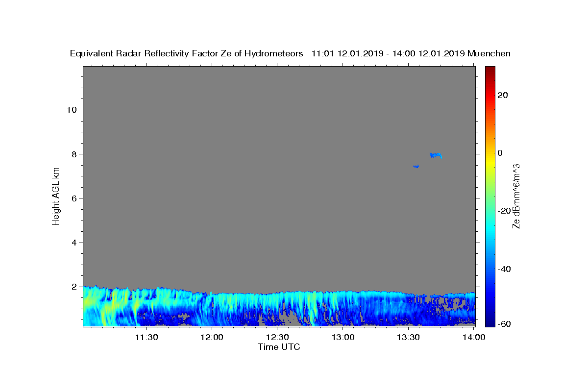The height and width of the screenshot is (392, 588).
Task: Click the 'Time UTC' axis label
Action: (279, 347)
